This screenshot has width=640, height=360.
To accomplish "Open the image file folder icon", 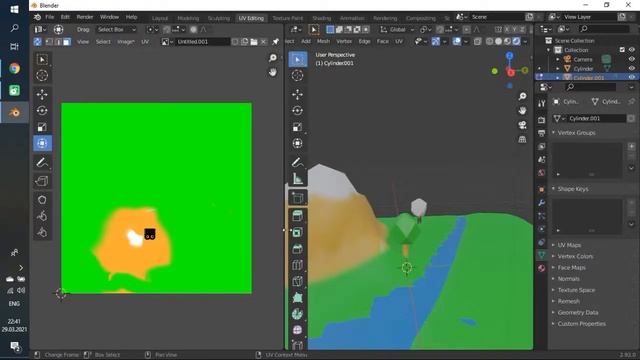I will pos(254,42).
